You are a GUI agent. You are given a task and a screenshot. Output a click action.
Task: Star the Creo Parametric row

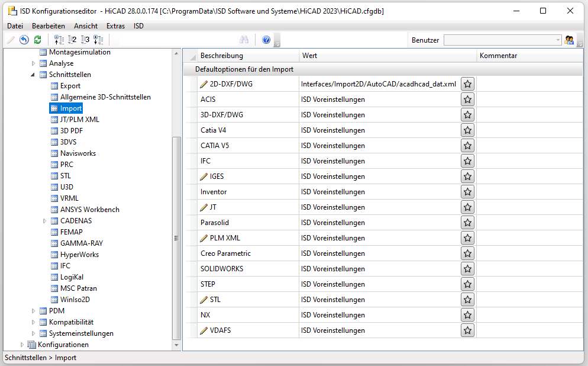point(468,253)
